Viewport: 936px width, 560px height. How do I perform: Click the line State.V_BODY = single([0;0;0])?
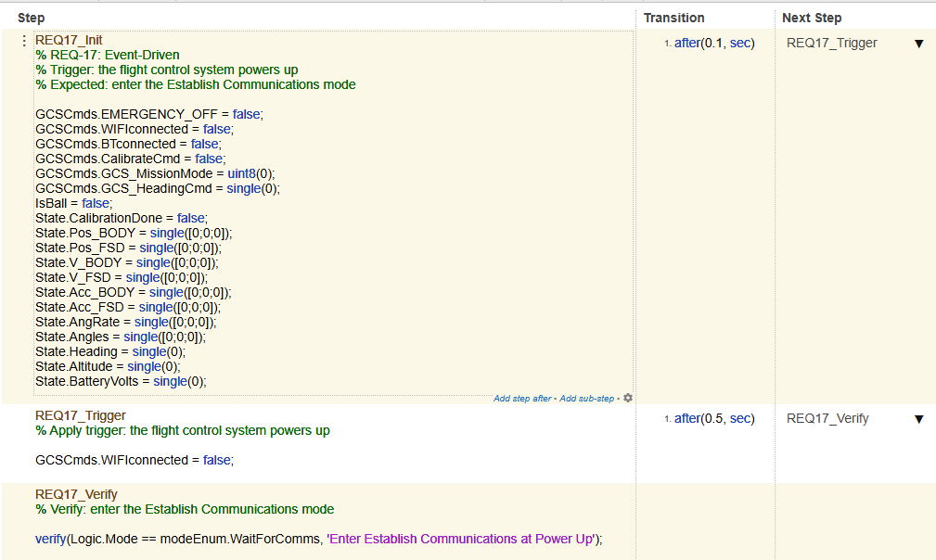(x=126, y=263)
